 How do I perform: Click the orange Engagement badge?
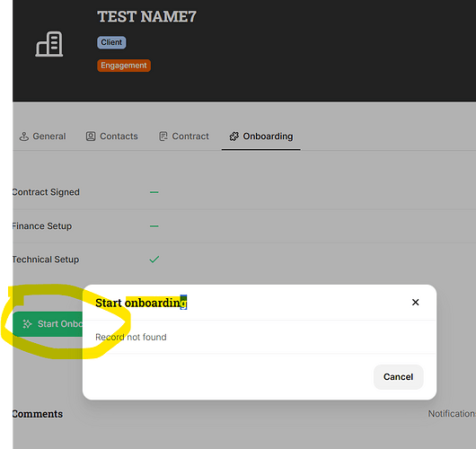pos(124,66)
